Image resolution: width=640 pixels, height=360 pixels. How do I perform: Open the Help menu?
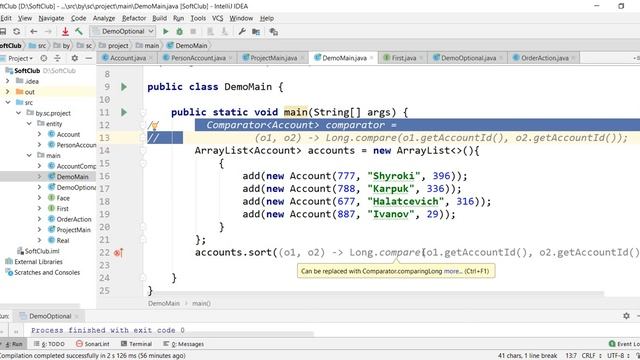point(267,18)
